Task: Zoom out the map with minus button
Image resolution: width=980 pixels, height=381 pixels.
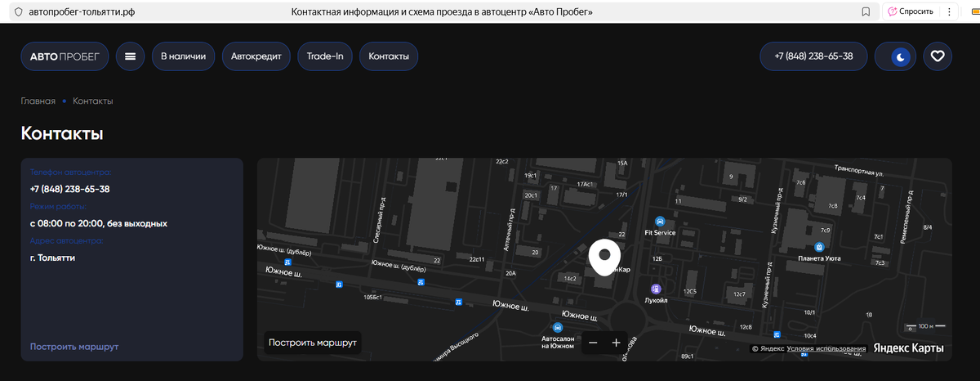Action: (x=593, y=343)
